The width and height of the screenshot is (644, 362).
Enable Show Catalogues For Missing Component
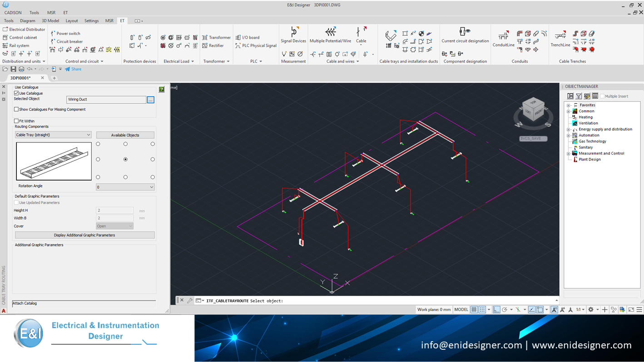click(x=16, y=109)
